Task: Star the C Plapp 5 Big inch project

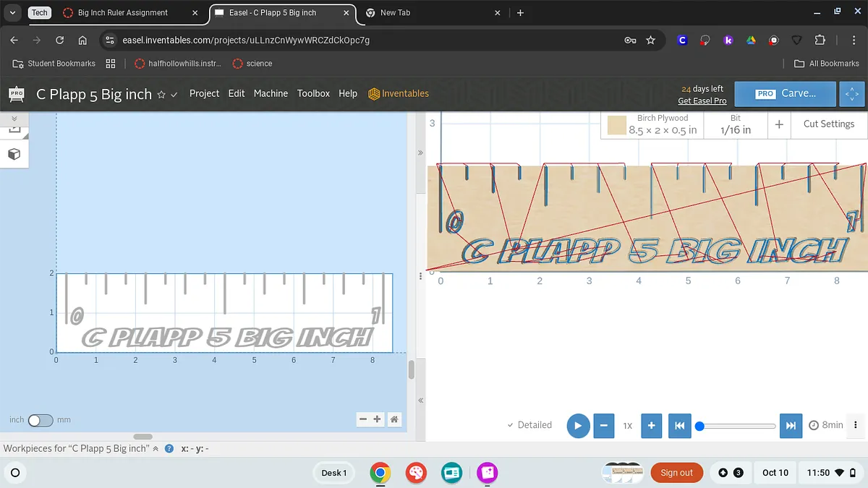Action: click(x=161, y=95)
